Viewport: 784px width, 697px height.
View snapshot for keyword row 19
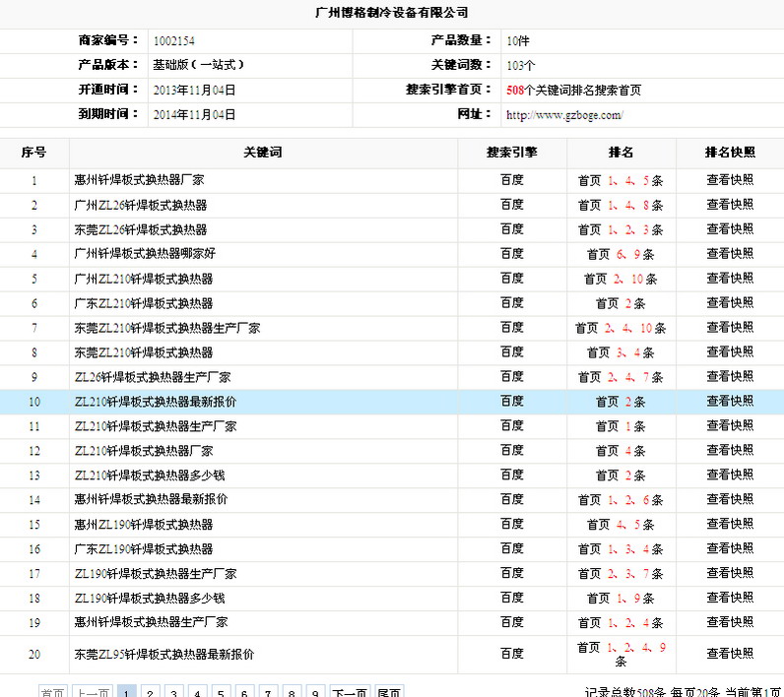(x=730, y=622)
